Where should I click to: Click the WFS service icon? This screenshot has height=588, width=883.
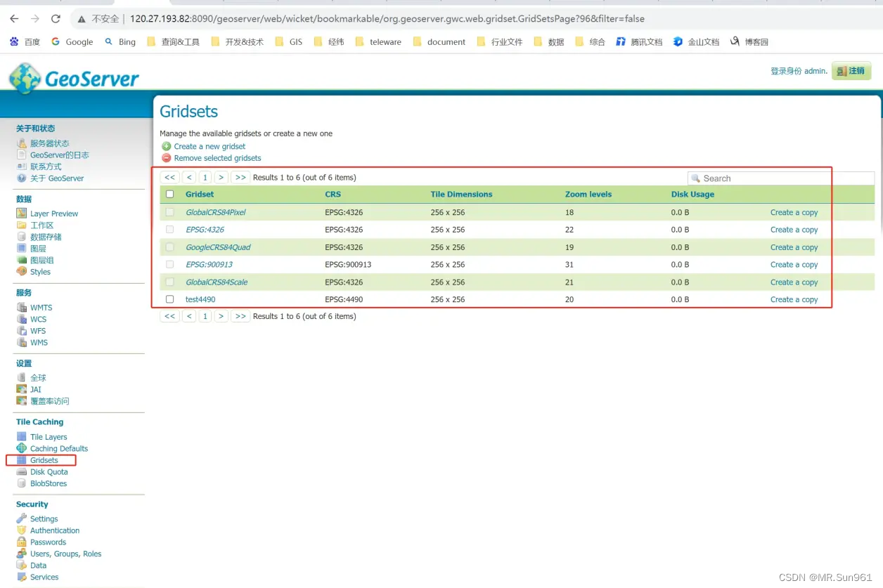[x=22, y=331]
